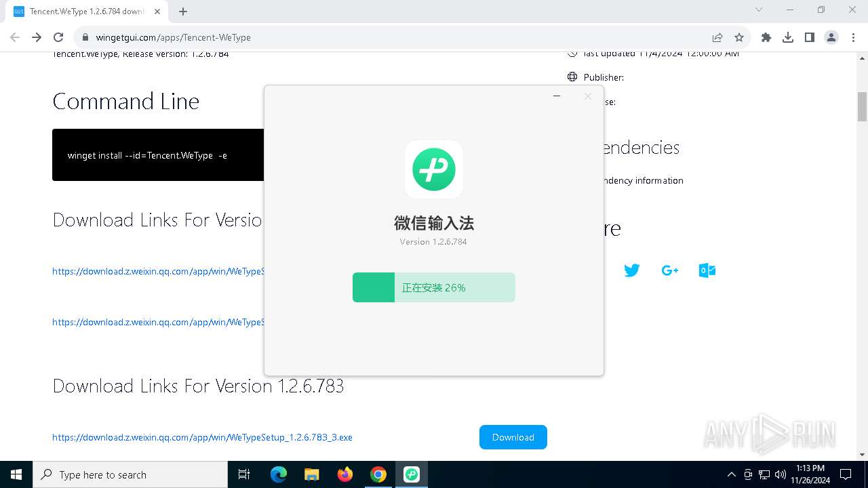Launch Firefox from taskbar

point(345,474)
